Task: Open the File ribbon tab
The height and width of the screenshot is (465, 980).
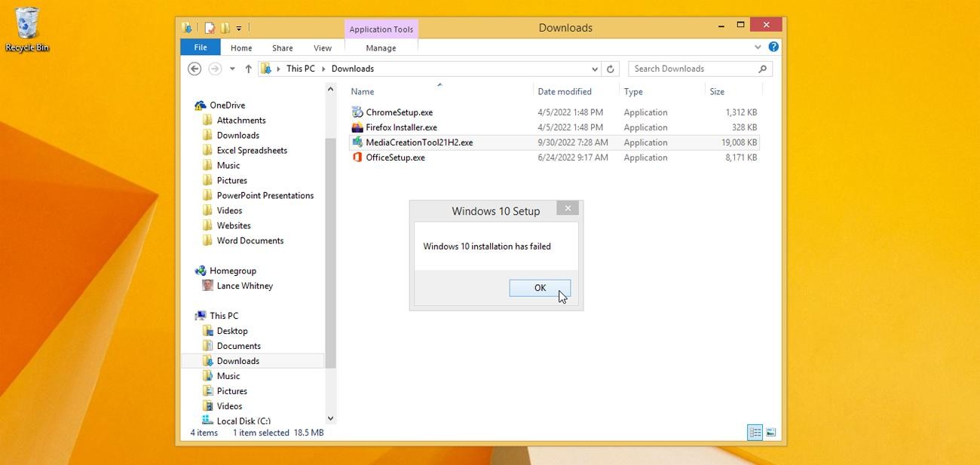Action: click(x=200, y=47)
